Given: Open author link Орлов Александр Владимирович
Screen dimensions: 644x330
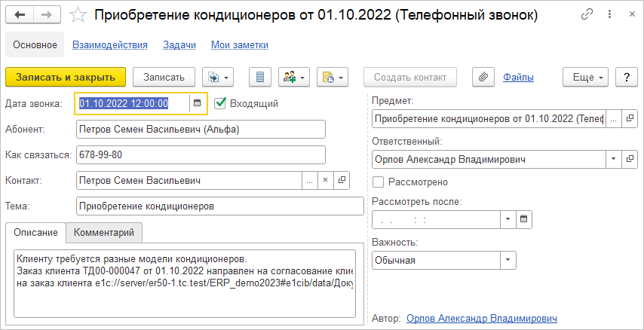Looking at the screenshot, I should click(x=481, y=318).
